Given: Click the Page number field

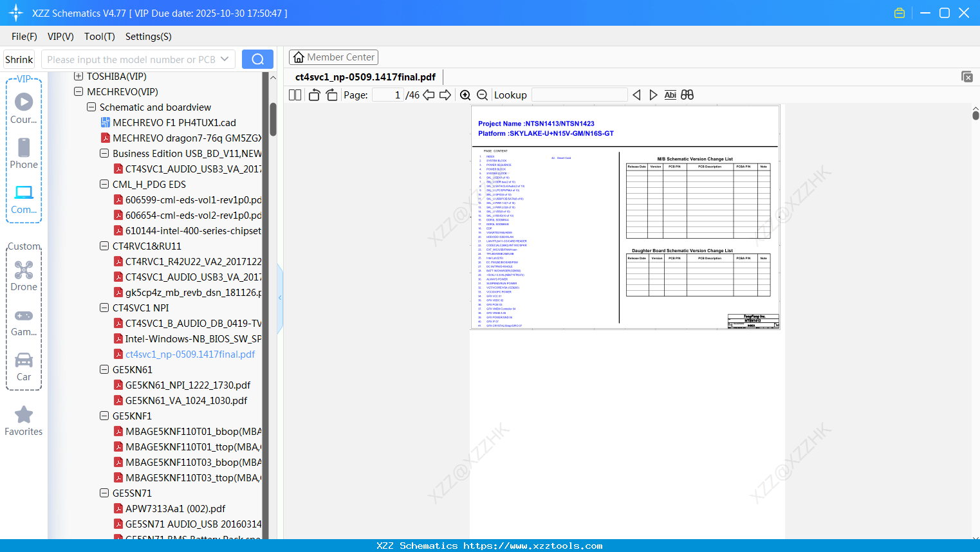Looking at the screenshot, I should coord(388,95).
